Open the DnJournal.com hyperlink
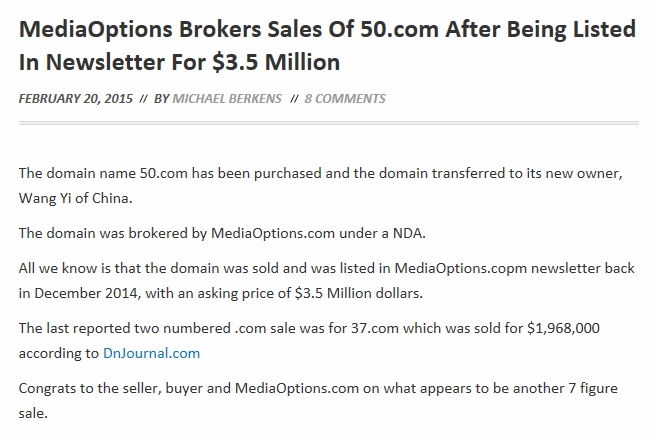 point(151,352)
